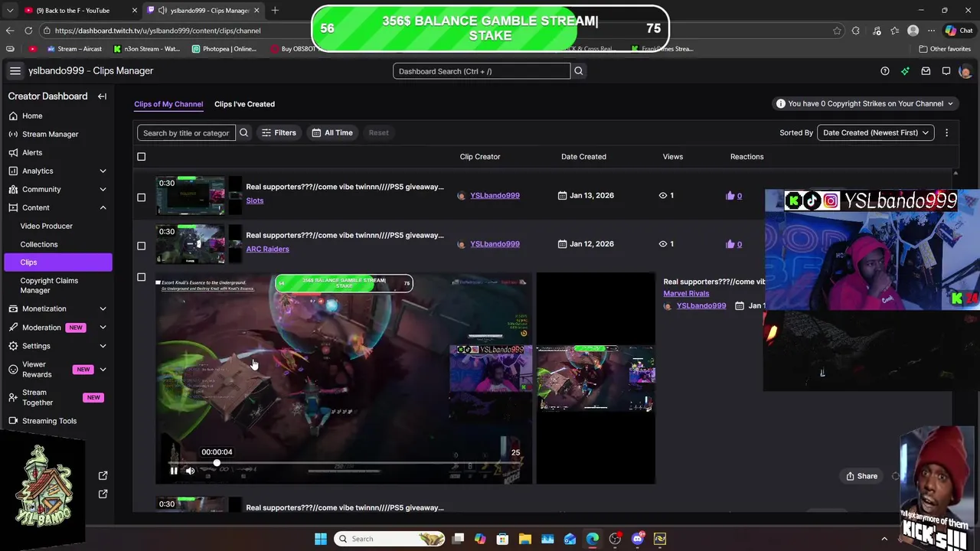980x551 pixels.
Task: Switch to Clips of My Channel tab
Action: pyautogui.click(x=168, y=104)
